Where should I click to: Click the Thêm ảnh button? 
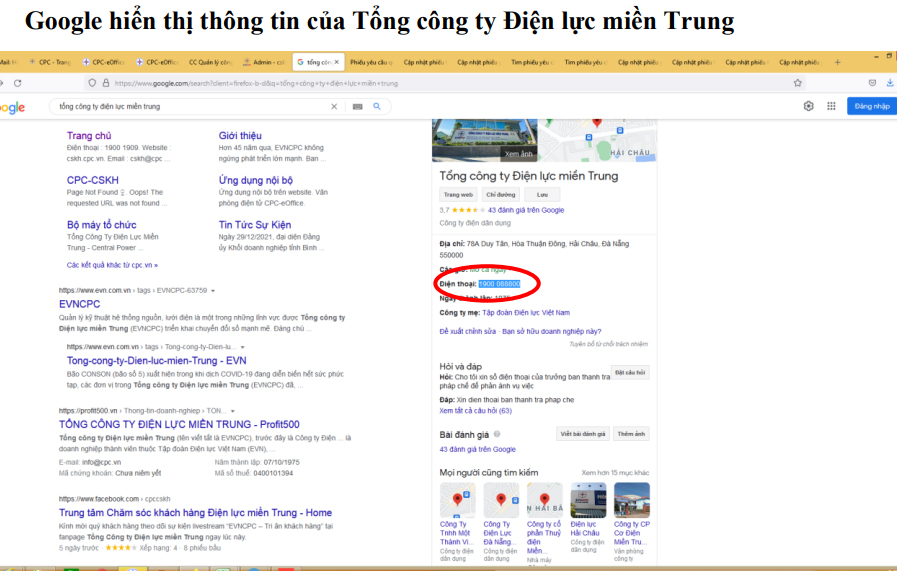point(631,434)
